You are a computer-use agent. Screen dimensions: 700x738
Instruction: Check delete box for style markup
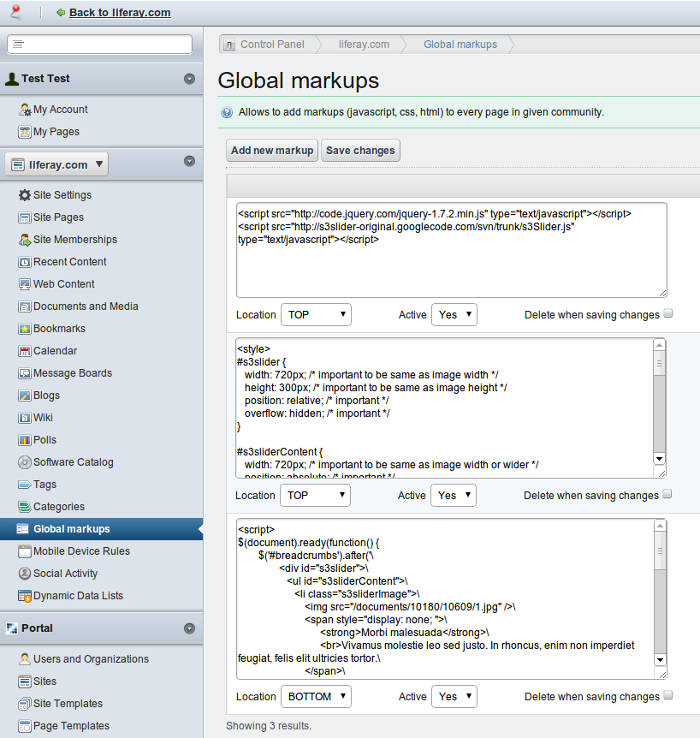[x=667, y=494]
